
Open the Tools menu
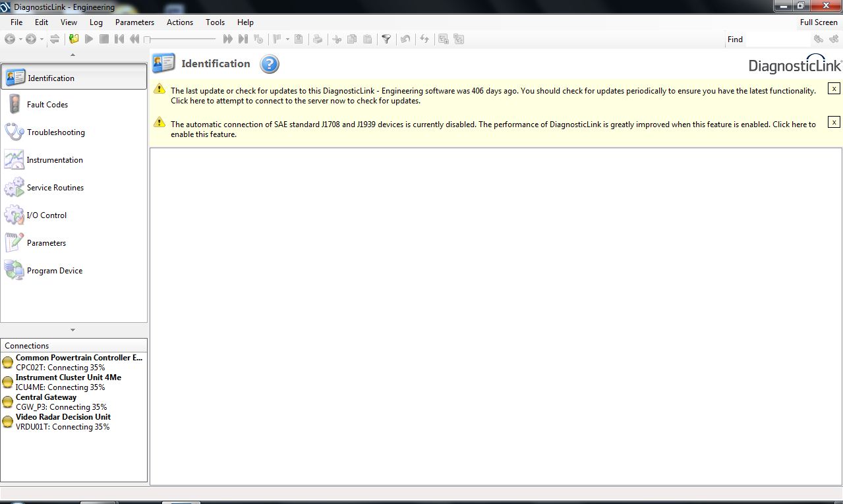click(x=215, y=22)
